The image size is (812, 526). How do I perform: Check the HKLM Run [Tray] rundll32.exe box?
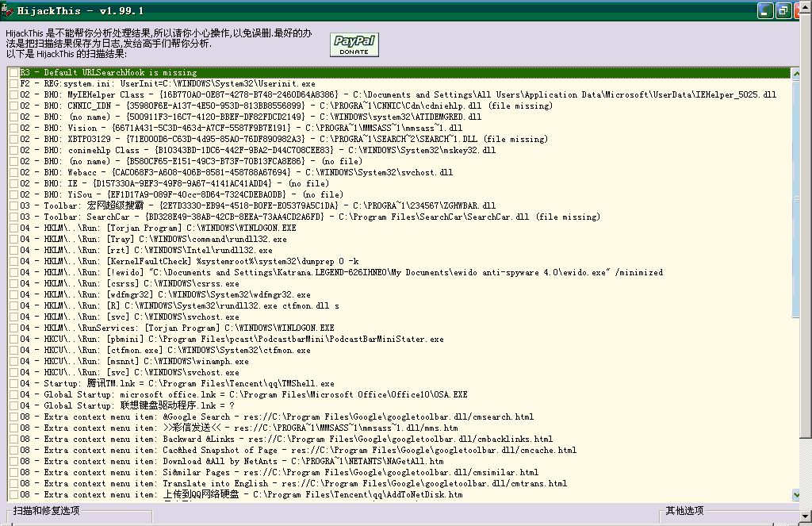click(14, 240)
